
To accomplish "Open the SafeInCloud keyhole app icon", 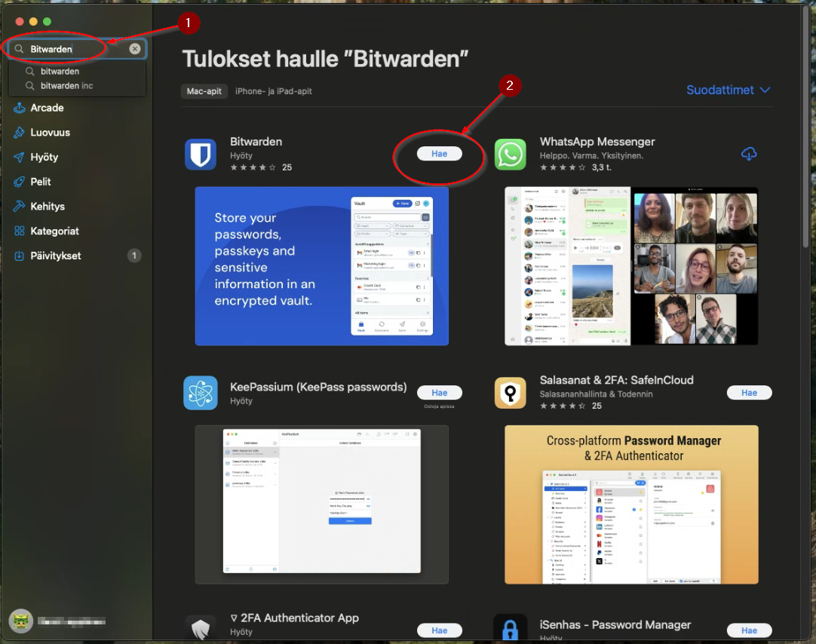I will (510, 393).
